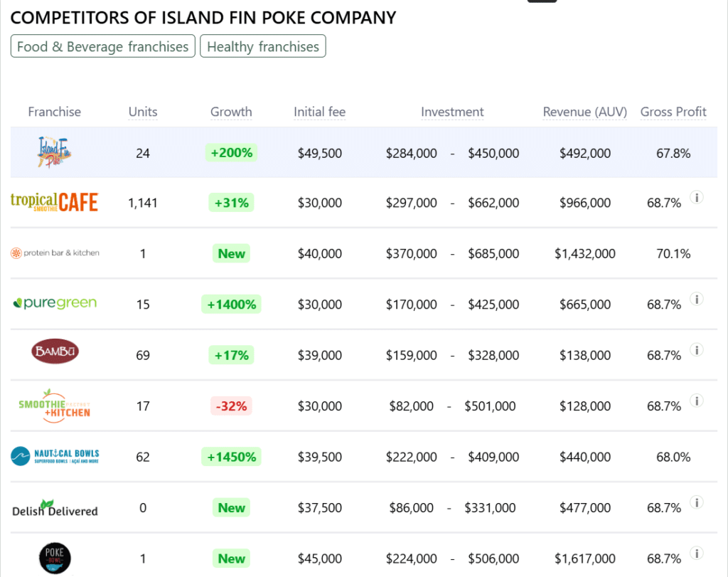728x577 pixels.
Task: Click New badge in Poke Bowl row
Action: click(x=231, y=559)
